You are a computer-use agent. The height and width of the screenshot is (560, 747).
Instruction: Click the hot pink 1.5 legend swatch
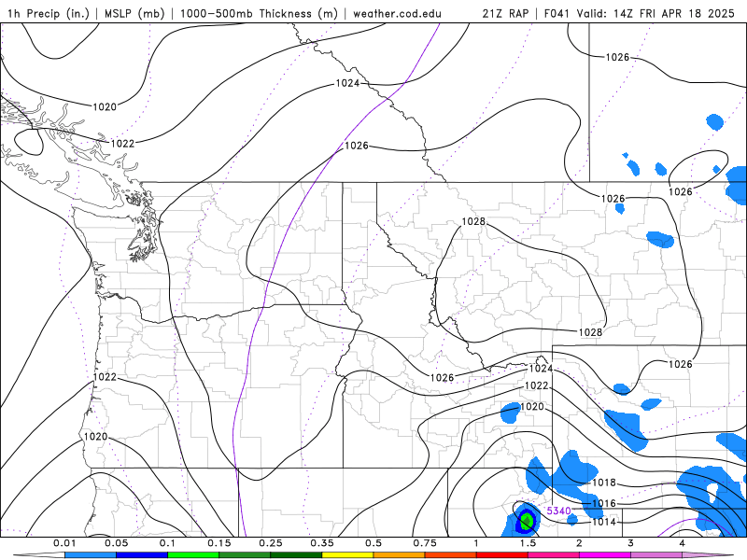point(554,555)
